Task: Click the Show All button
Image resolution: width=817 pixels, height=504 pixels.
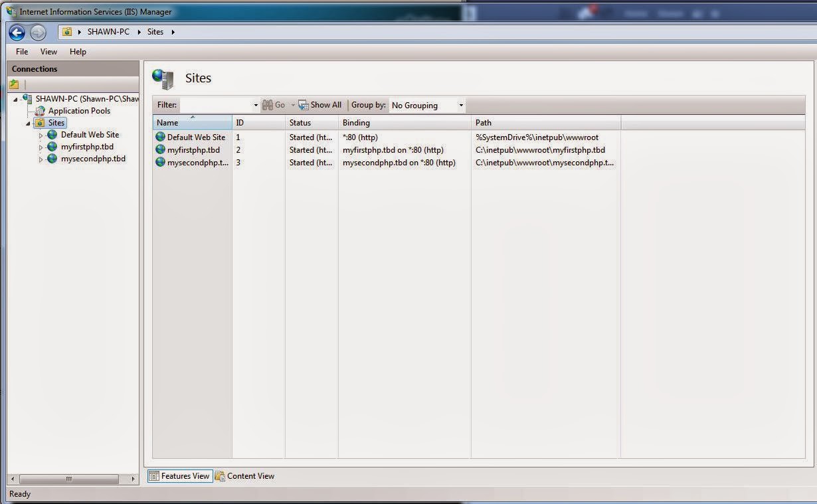Action: pyautogui.click(x=319, y=104)
